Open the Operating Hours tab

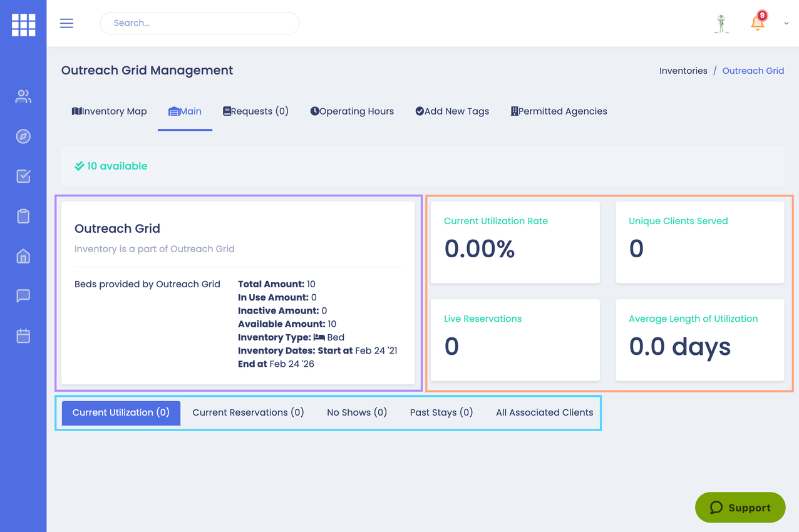point(352,111)
